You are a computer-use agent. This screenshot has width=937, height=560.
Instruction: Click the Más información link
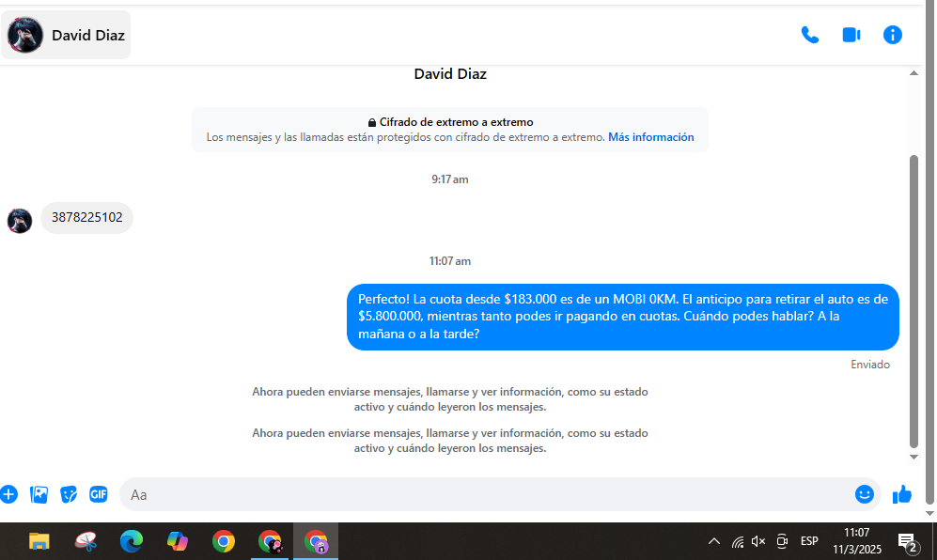pyautogui.click(x=650, y=137)
